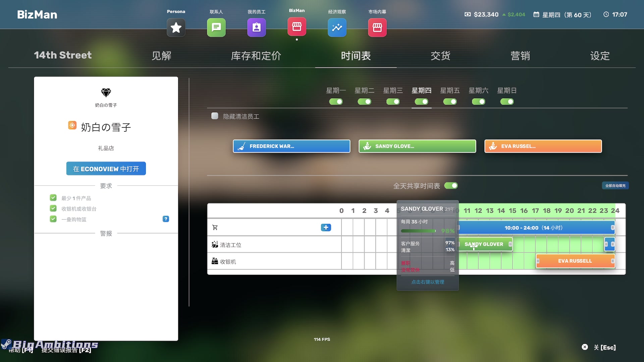Open the purple My Employees icon
Viewport: 644px width, 362px height.
[256, 27]
